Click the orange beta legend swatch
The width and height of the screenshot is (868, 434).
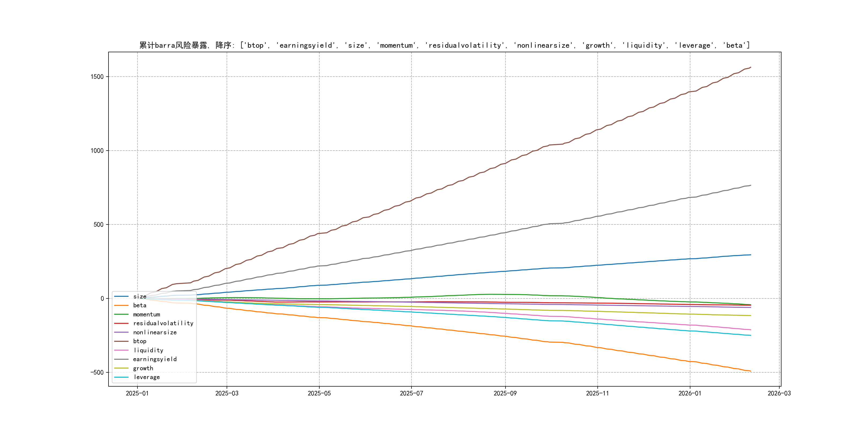pyautogui.click(x=121, y=305)
